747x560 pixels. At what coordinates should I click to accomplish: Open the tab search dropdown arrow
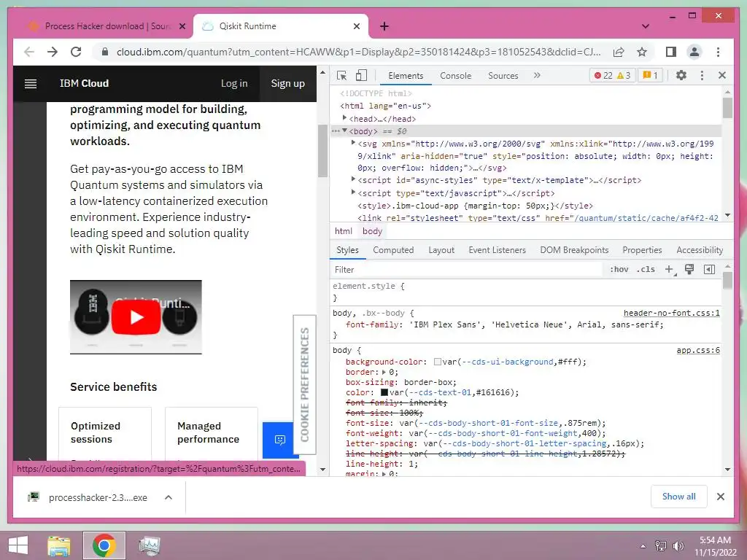[645, 26]
